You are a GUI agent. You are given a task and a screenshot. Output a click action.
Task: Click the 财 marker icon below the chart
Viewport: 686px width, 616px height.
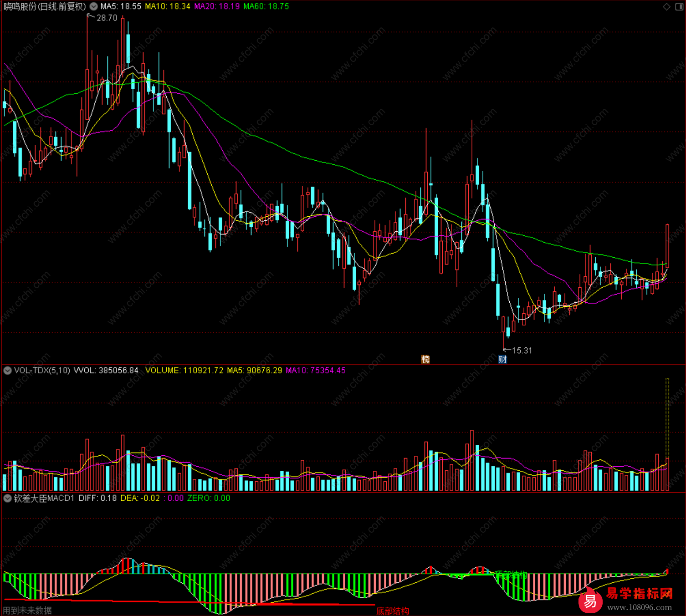coord(502,359)
